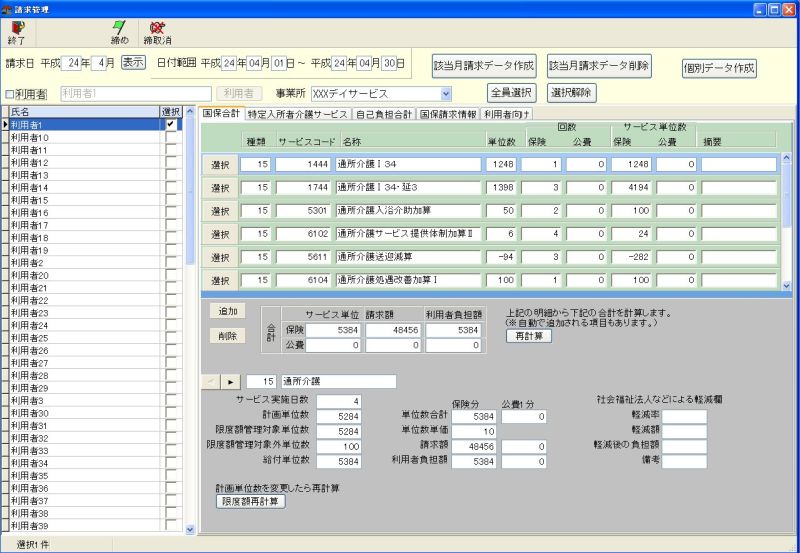
Task: Click 選択 button for 通所介護入浴介助加算 row
Action: pos(220,211)
